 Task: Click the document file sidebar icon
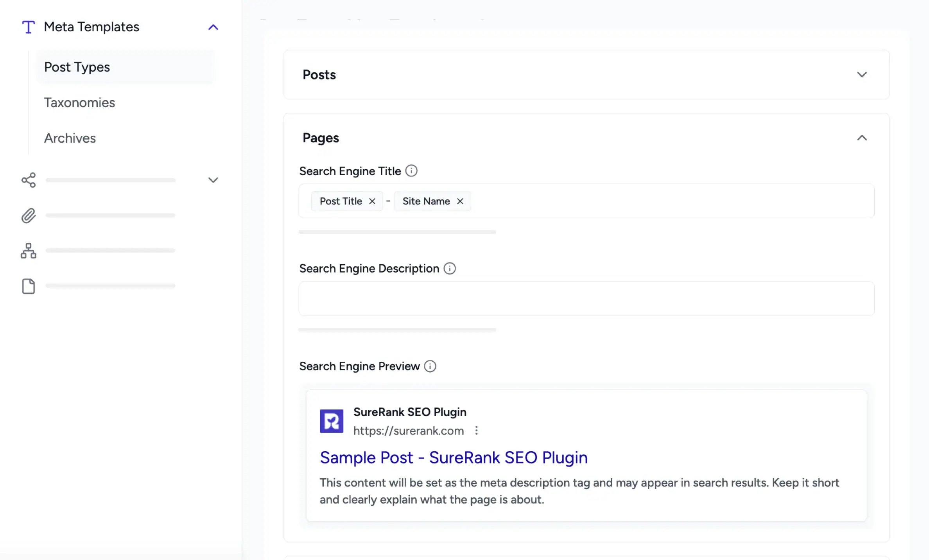[29, 286]
